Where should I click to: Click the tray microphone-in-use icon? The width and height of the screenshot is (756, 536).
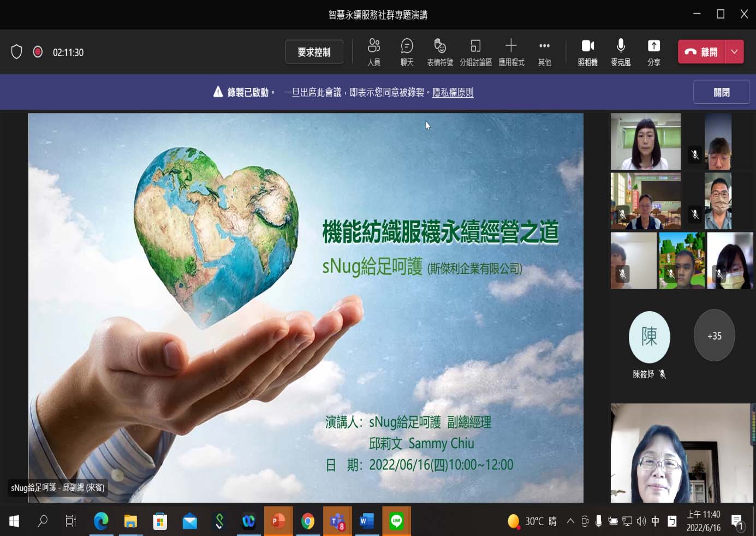point(599,521)
